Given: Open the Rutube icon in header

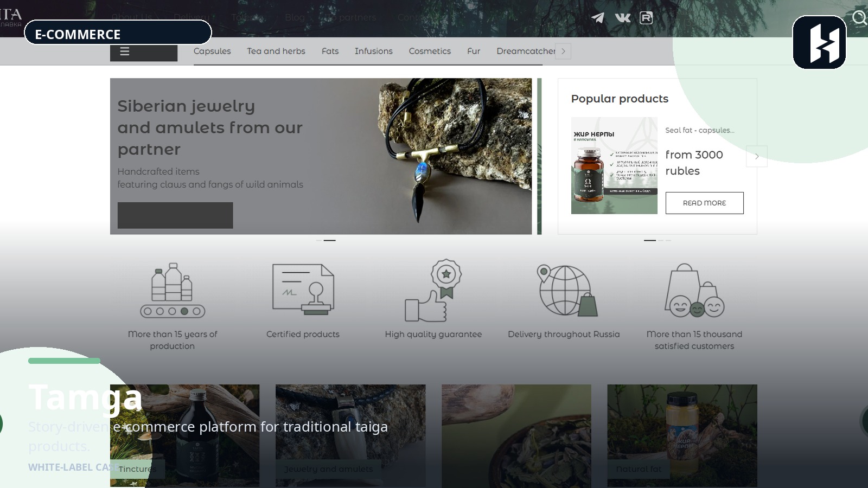Looking at the screenshot, I should tap(646, 18).
